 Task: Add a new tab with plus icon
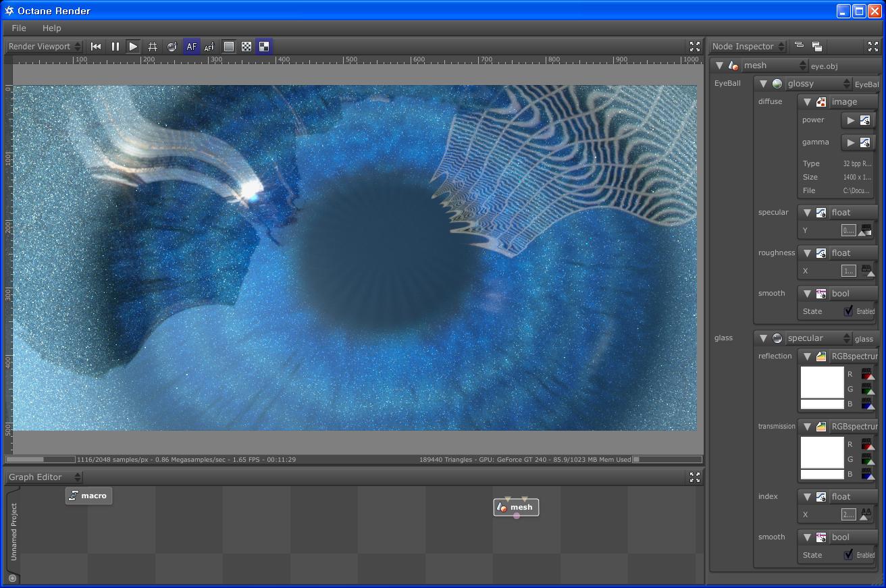[12, 578]
